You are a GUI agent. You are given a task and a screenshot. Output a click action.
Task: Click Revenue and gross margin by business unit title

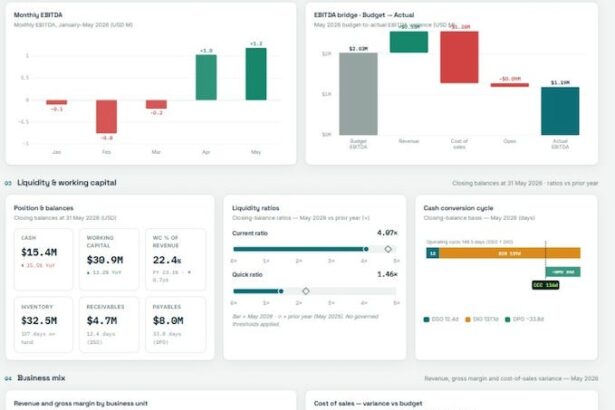81,403
